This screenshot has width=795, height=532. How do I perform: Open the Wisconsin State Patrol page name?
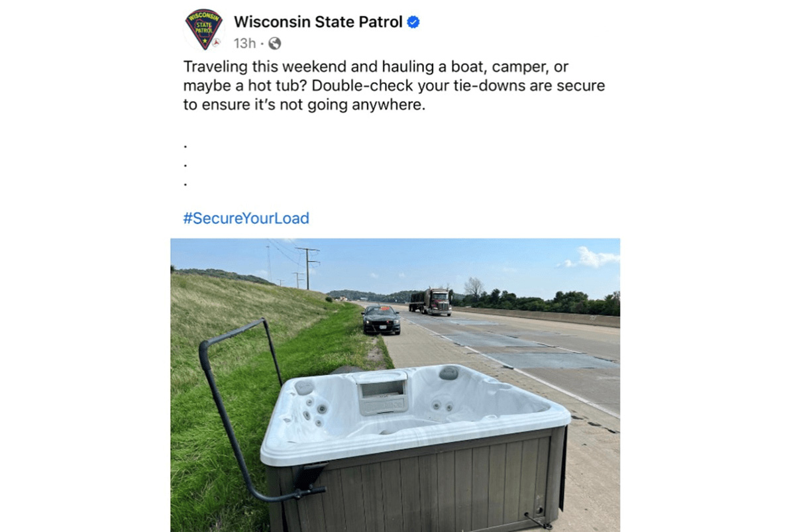pos(318,22)
